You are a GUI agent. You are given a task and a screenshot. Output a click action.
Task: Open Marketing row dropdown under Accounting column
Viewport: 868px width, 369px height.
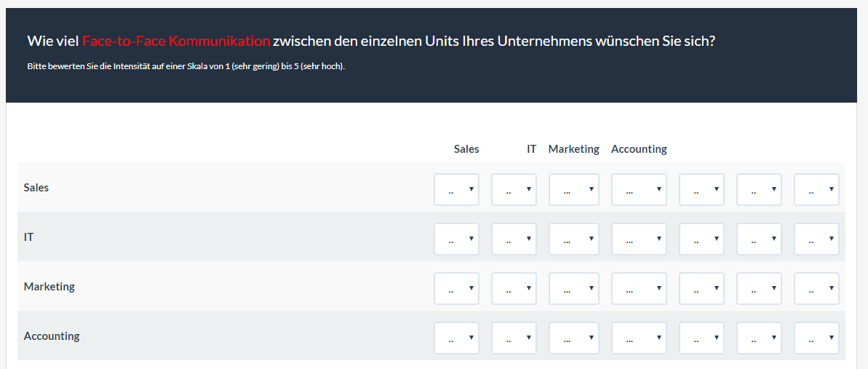(639, 288)
